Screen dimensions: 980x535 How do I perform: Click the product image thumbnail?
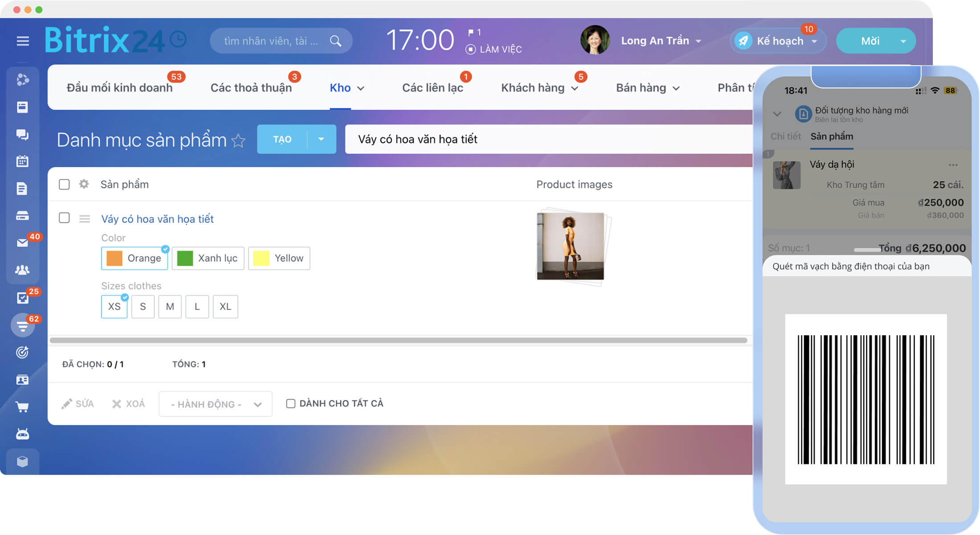[571, 246]
